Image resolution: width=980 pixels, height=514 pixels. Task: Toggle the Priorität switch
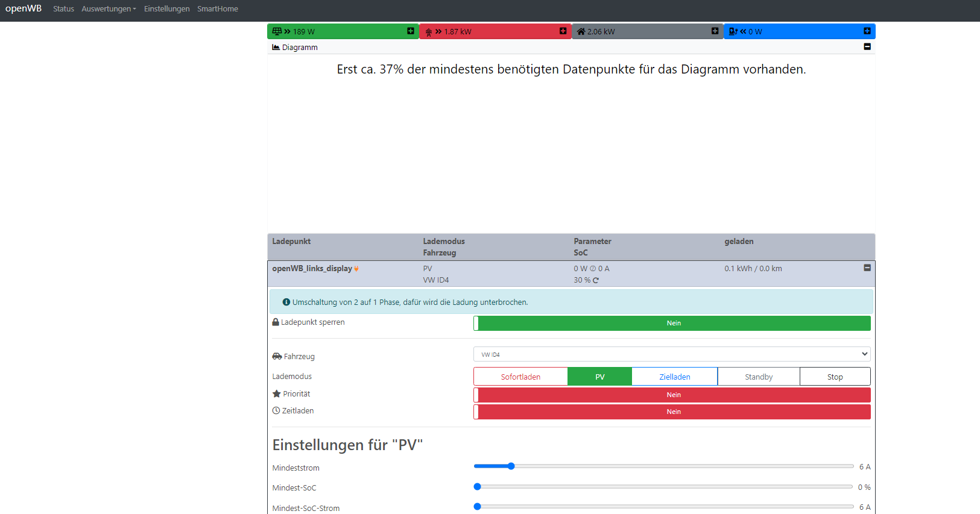pos(672,395)
